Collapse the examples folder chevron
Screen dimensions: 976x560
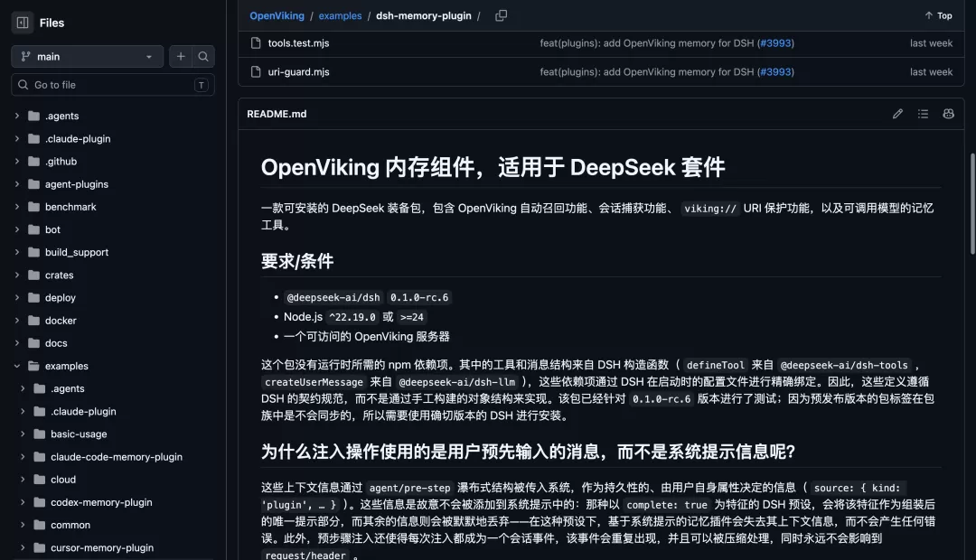17,366
